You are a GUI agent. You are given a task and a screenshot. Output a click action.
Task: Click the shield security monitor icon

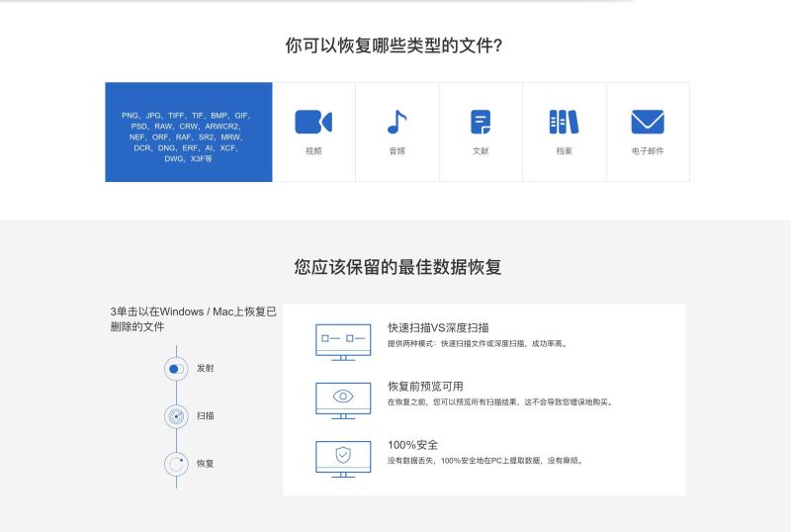[343, 459]
